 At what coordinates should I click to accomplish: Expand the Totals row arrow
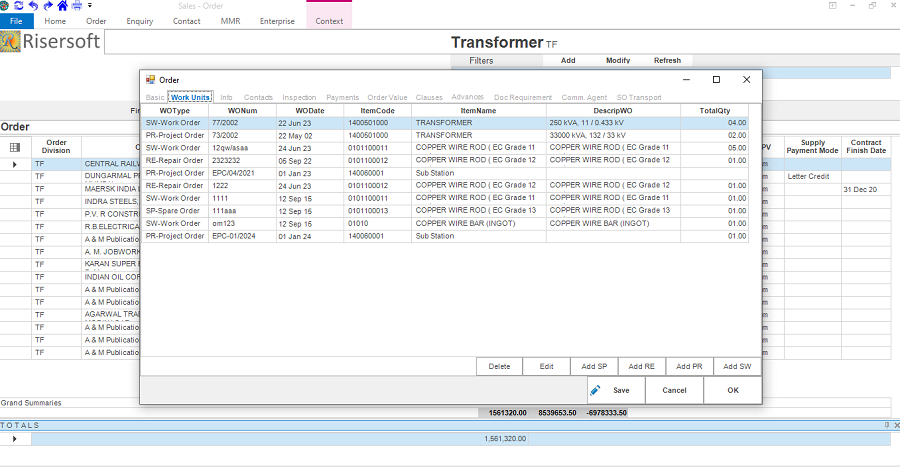pos(14,438)
